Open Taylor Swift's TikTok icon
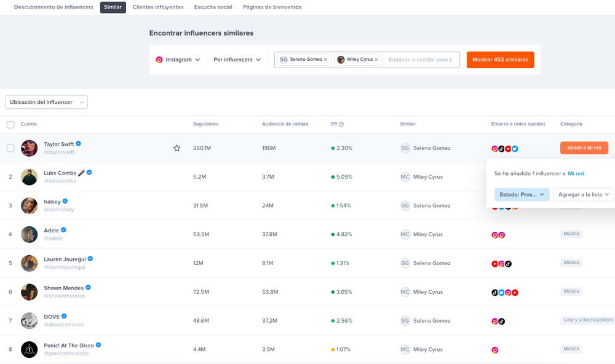 [501, 149]
